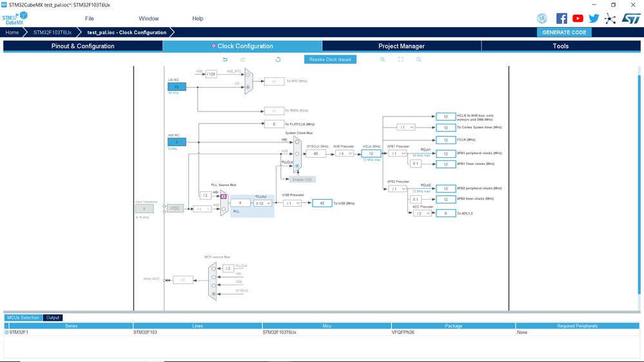Select LSI as RTC clock source

click(x=248, y=87)
